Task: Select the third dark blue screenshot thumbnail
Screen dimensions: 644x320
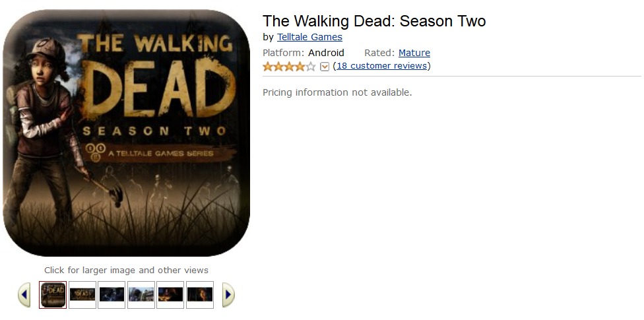Action: [112, 294]
